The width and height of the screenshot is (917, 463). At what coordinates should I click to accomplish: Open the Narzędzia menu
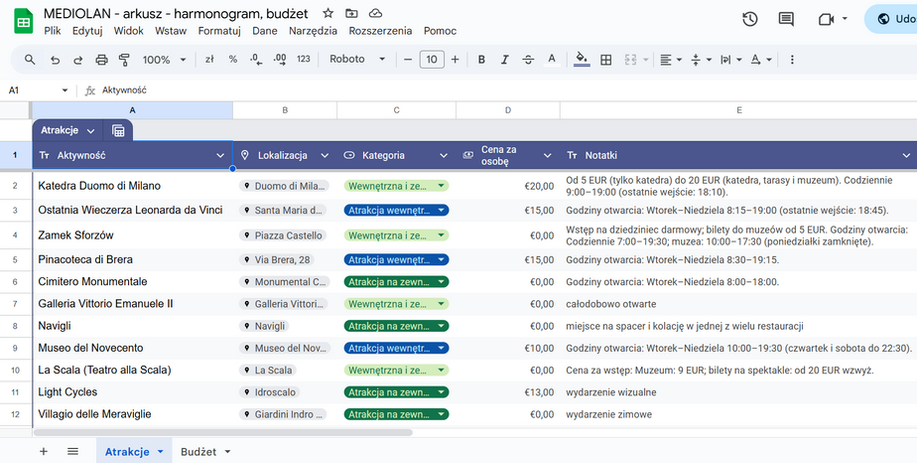pyautogui.click(x=313, y=31)
